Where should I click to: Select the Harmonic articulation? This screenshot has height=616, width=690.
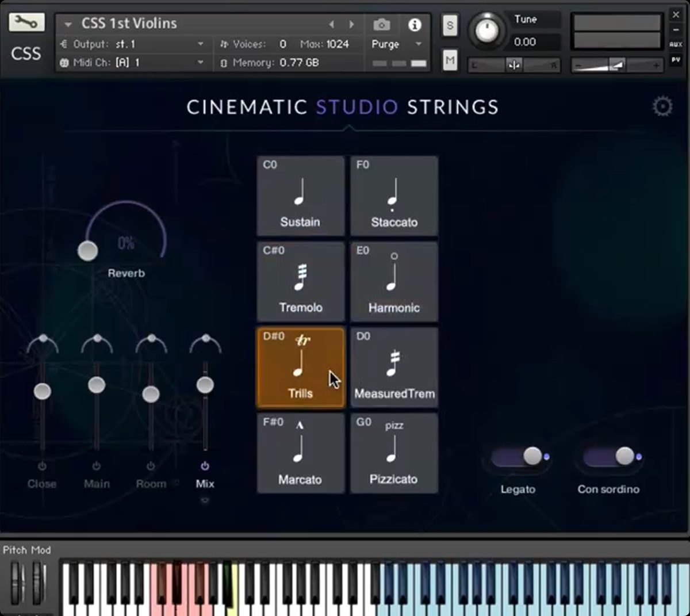pyautogui.click(x=394, y=282)
